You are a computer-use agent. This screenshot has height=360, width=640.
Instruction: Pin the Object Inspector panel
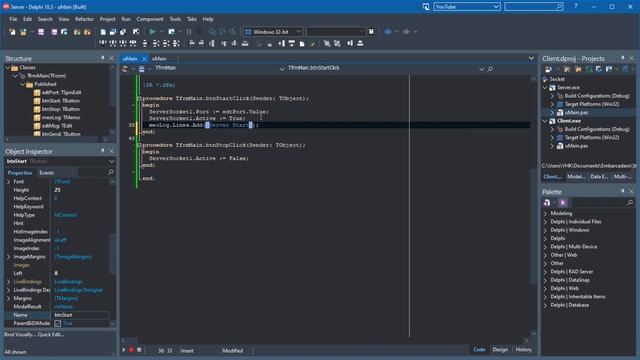[102, 151]
